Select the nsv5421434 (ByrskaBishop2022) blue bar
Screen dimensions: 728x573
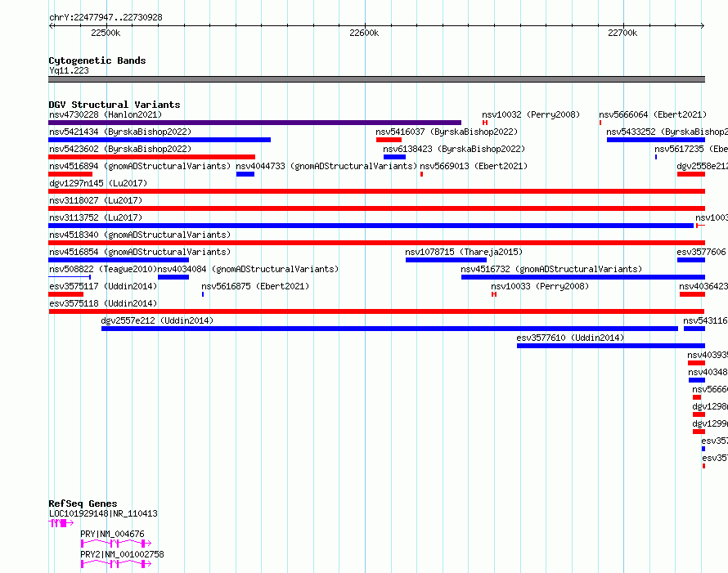pyautogui.click(x=160, y=140)
